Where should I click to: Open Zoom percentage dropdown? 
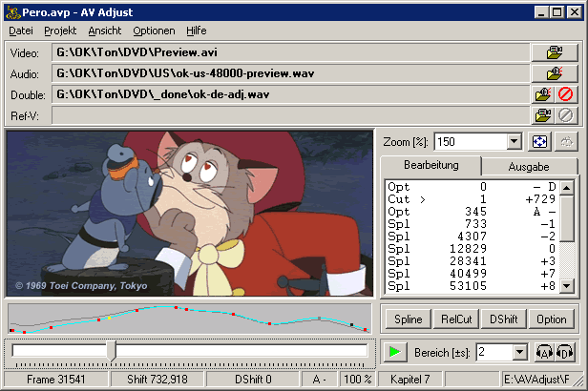click(514, 142)
